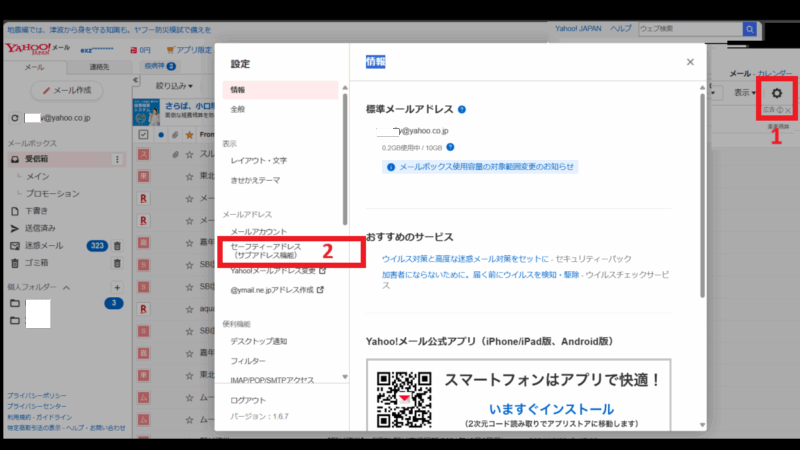This screenshot has height=450, width=800.
Task: Empty ゴミ箱 using its trash icon
Action: (x=117, y=263)
